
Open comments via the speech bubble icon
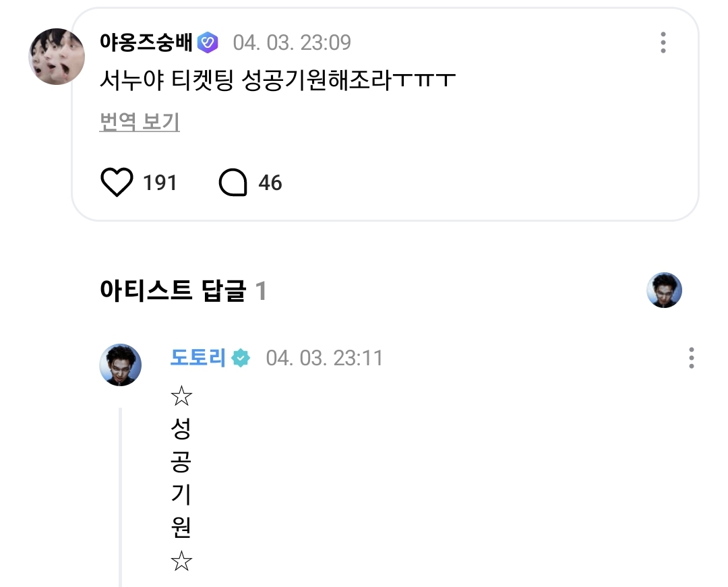[233, 183]
